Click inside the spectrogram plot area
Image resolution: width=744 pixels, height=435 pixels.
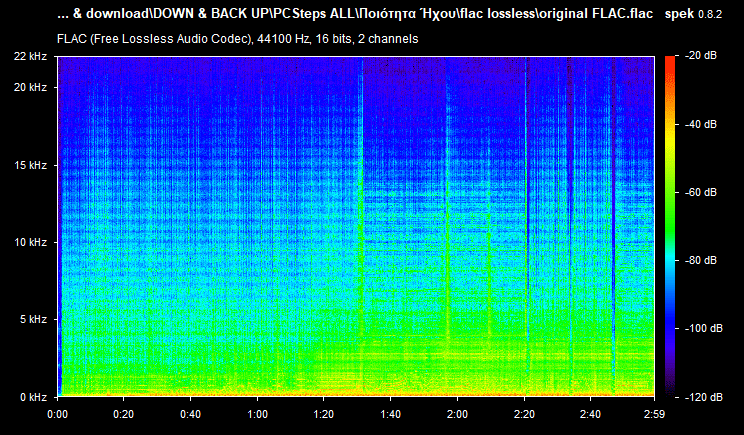(356, 226)
